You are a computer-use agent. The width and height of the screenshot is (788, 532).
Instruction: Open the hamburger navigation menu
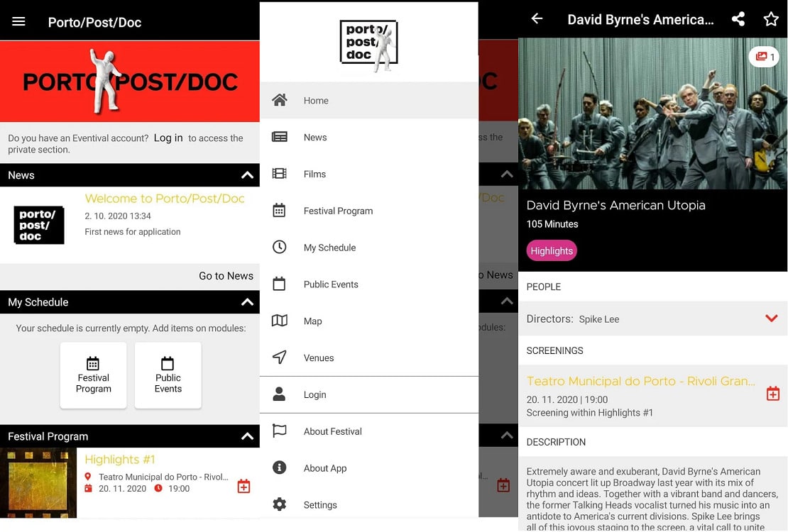coord(18,21)
